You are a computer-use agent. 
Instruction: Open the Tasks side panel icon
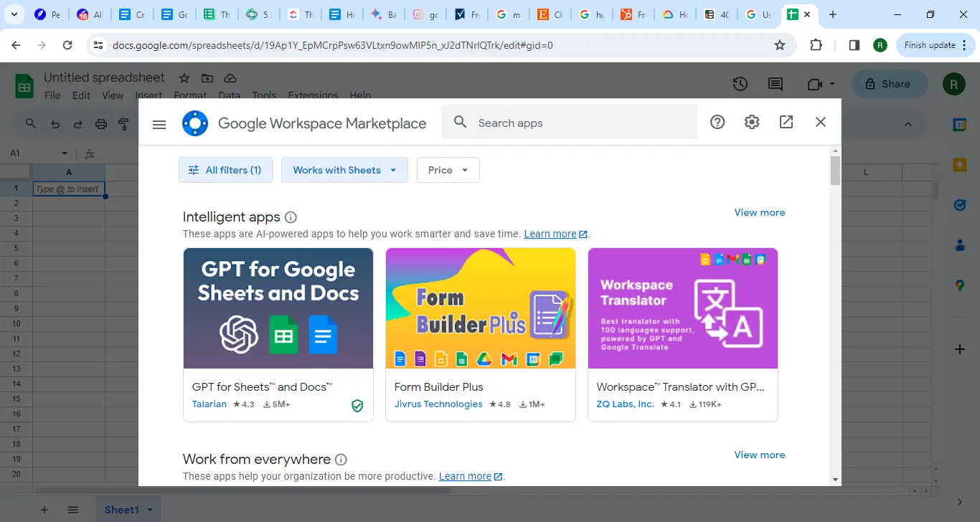coord(960,205)
